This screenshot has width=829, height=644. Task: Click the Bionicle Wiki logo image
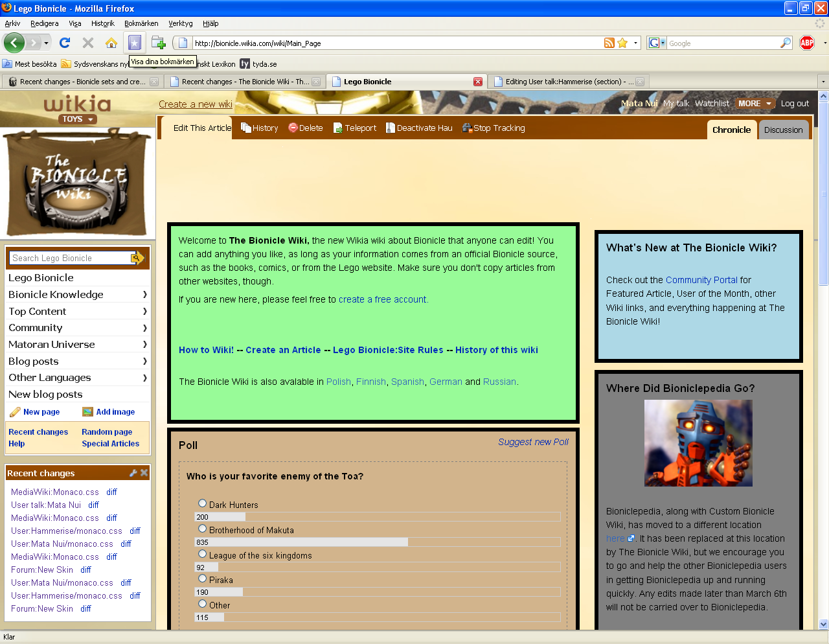click(x=78, y=184)
